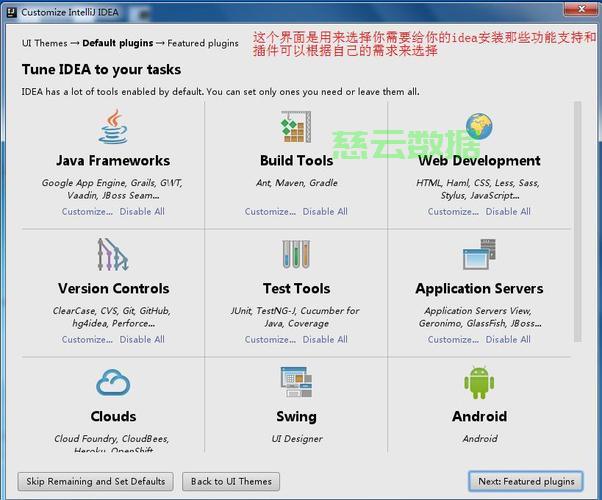Screen dimensions: 602x500
Task: Open Customize for Application Servers
Action: 453,339
